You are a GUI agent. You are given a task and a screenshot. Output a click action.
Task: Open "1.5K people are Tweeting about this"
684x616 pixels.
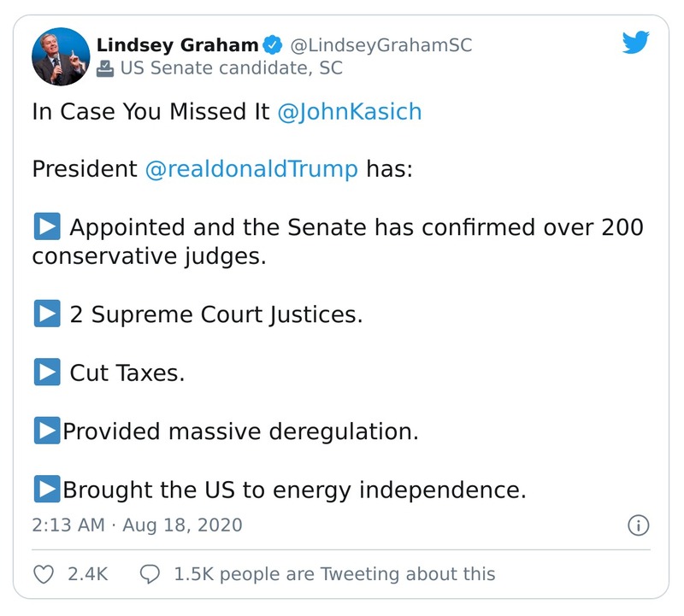(334, 574)
